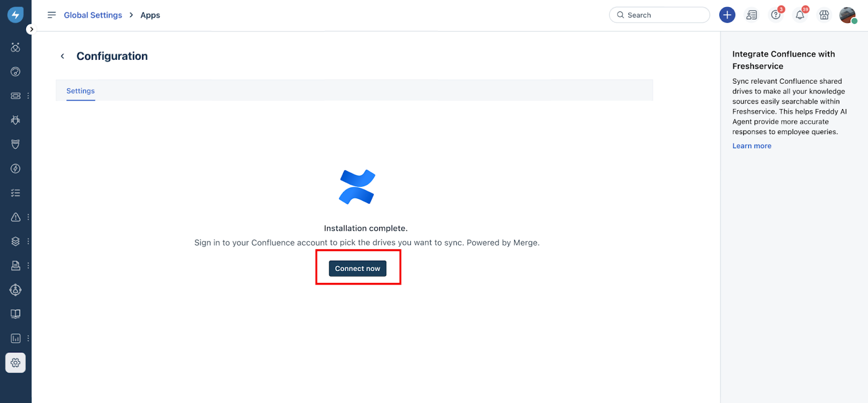
Task: Open the Assets stacked-layers sidebar icon
Action: click(16, 241)
